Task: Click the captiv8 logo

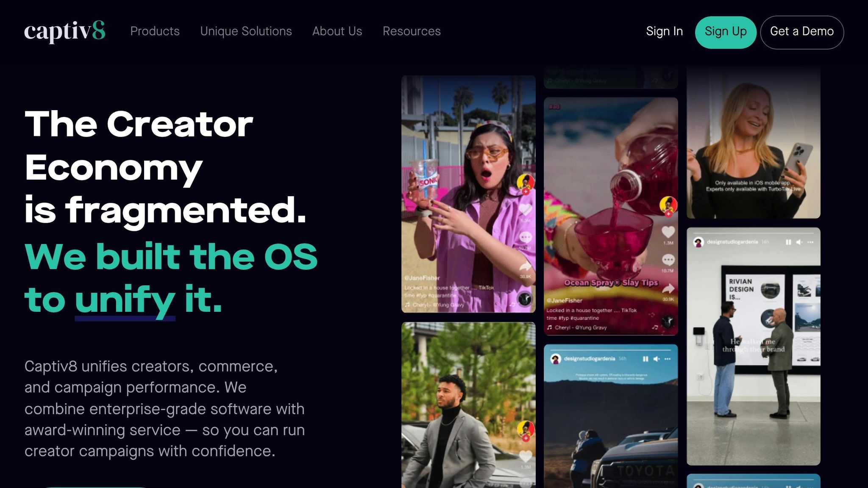Action: point(64,32)
